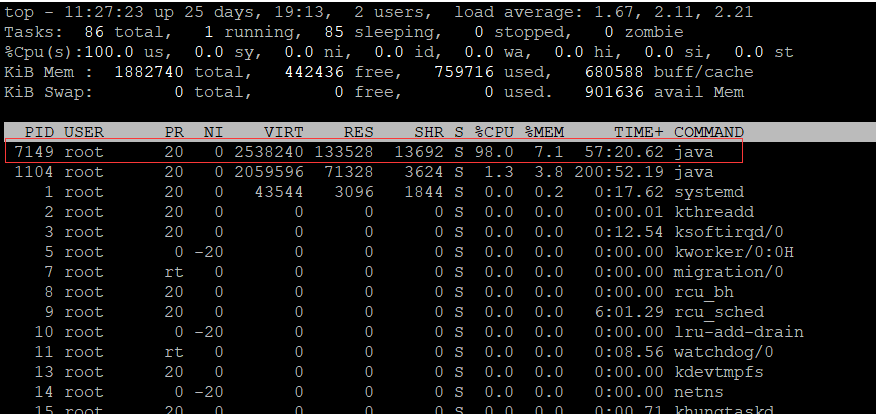Click the 6:01.29 time for rcu_sched
This screenshot has width=876, height=414.
pyautogui.click(x=629, y=312)
